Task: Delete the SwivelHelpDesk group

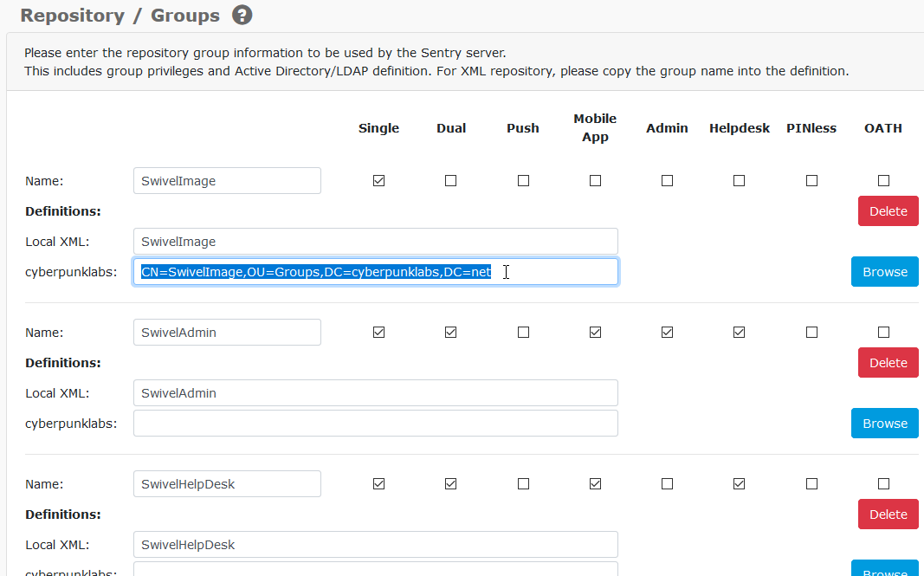Action: coord(888,515)
